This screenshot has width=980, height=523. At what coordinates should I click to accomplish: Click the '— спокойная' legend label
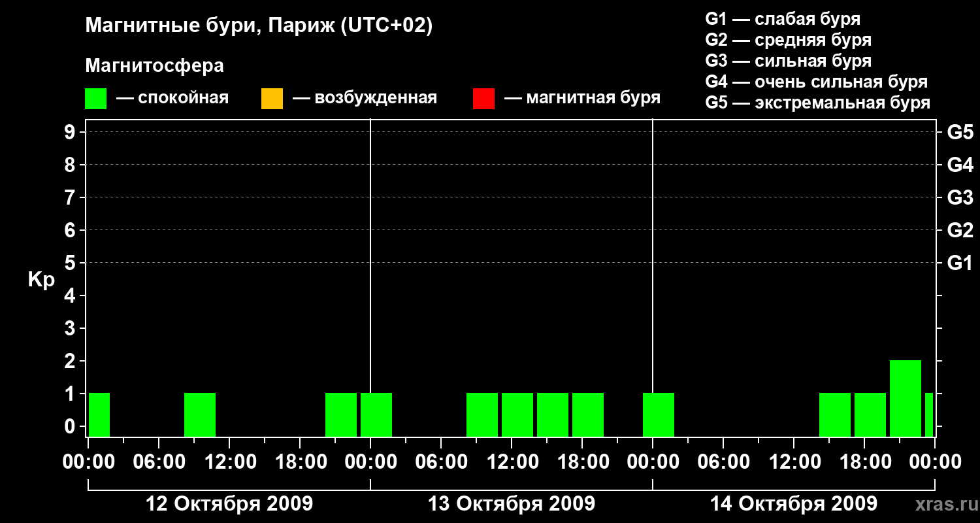(x=172, y=98)
